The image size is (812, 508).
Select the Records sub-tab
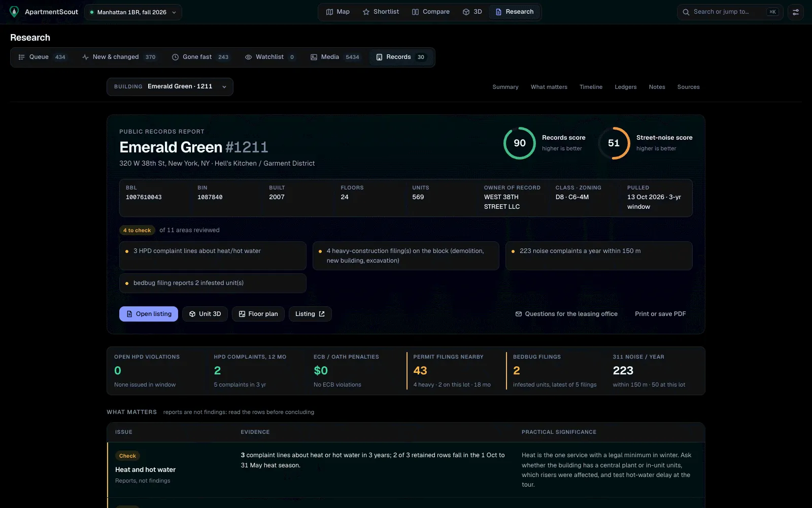click(x=401, y=57)
